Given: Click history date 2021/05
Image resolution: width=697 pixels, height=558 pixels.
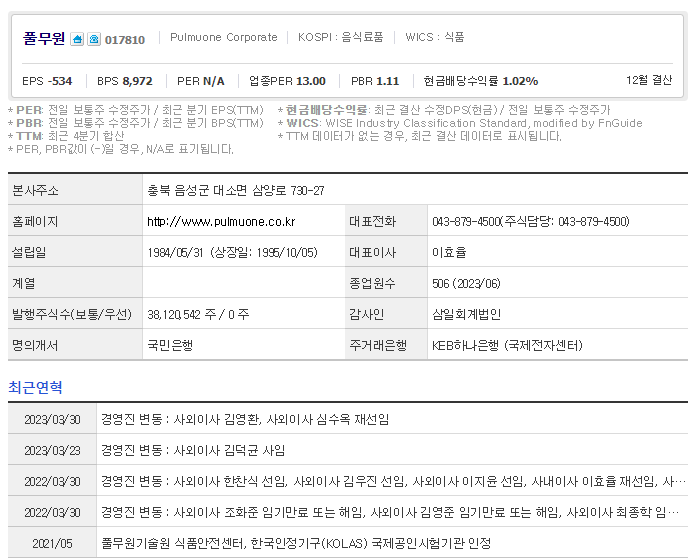Looking at the screenshot, I should click(x=52, y=544).
